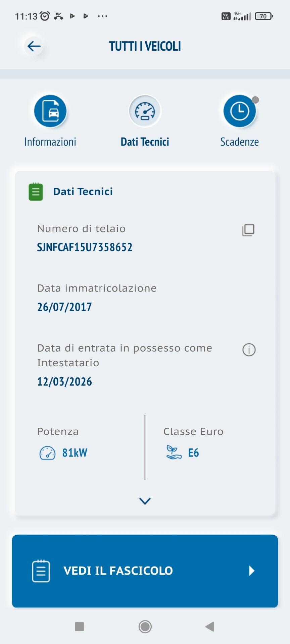
Task: Open the arrow on Vedi il Fascicolo
Action: (x=252, y=571)
